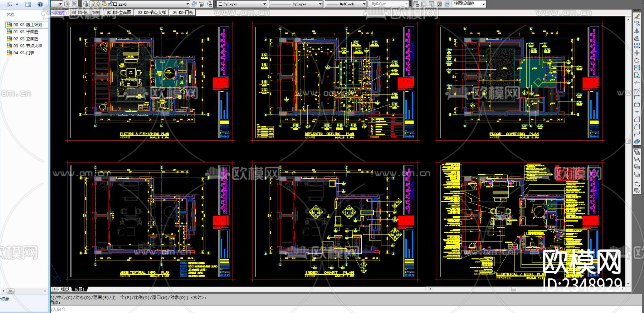Select the Erase tool in modify toolbar
This screenshot has height=313, width=644.
[x=637, y=16]
